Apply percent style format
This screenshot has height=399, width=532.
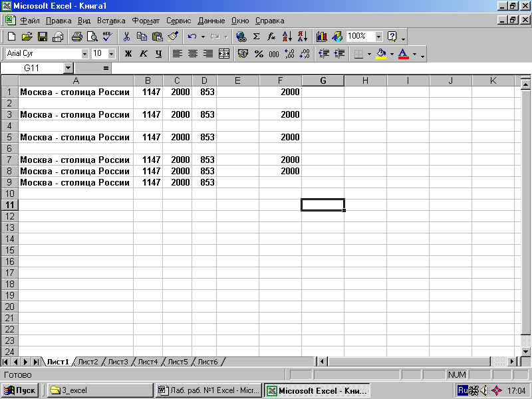coord(259,54)
